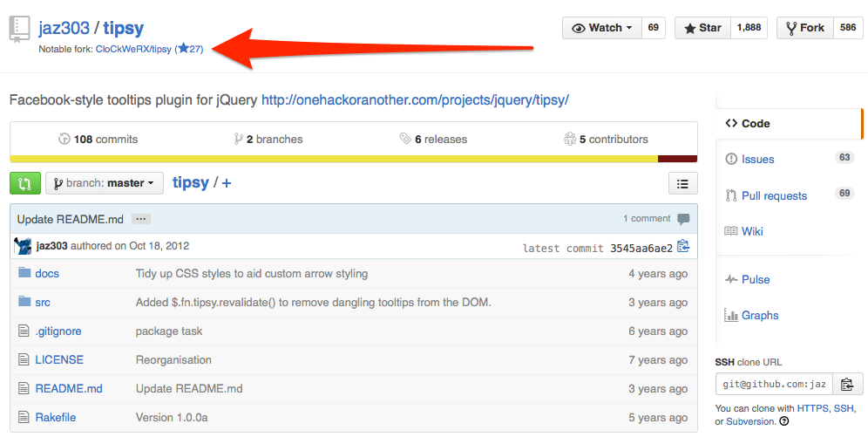Click jaz303's avatar image

pos(24,246)
